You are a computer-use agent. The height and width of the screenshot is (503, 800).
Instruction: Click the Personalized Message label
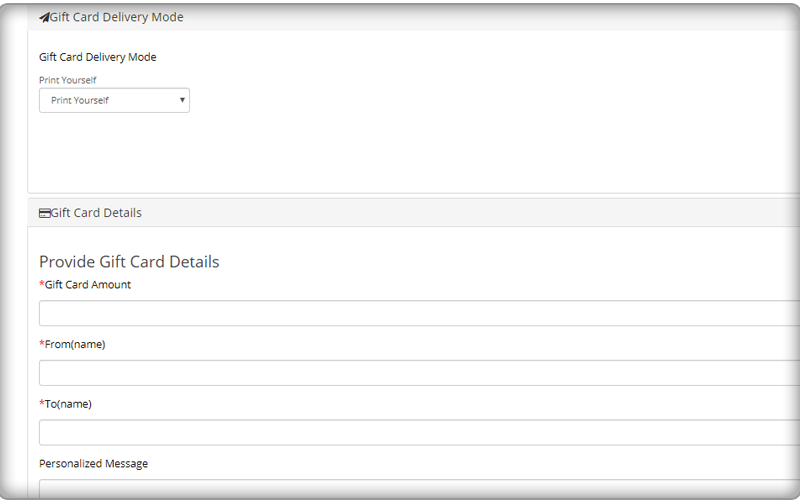click(93, 464)
